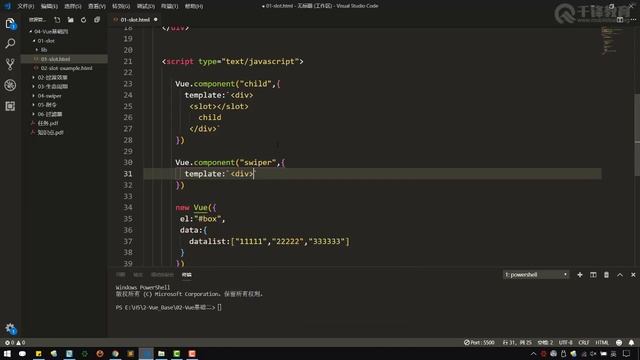Open the powershell terminal selector dropdown
This screenshot has width=640, height=360.
click(536, 275)
